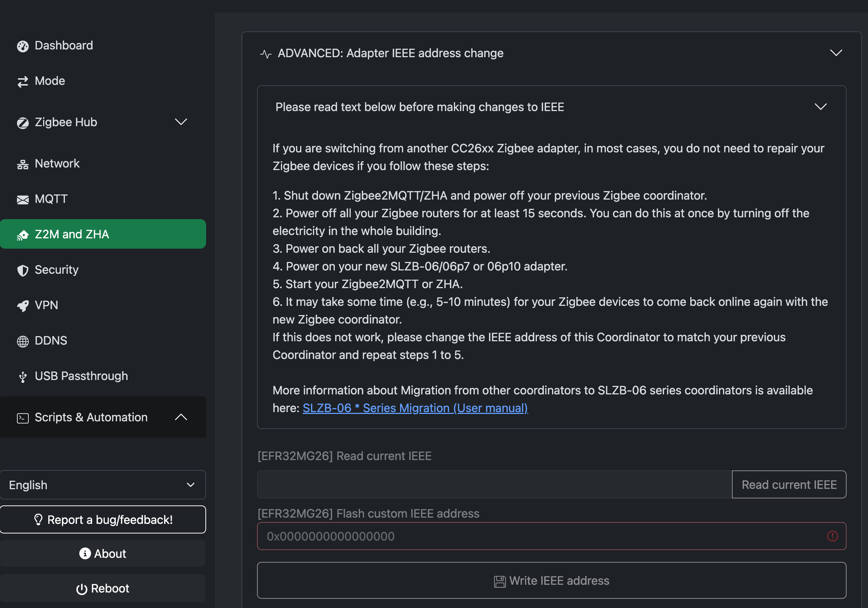Image resolution: width=868 pixels, height=608 pixels.
Task: Click the Network topology icon
Action: coord(23,164)
